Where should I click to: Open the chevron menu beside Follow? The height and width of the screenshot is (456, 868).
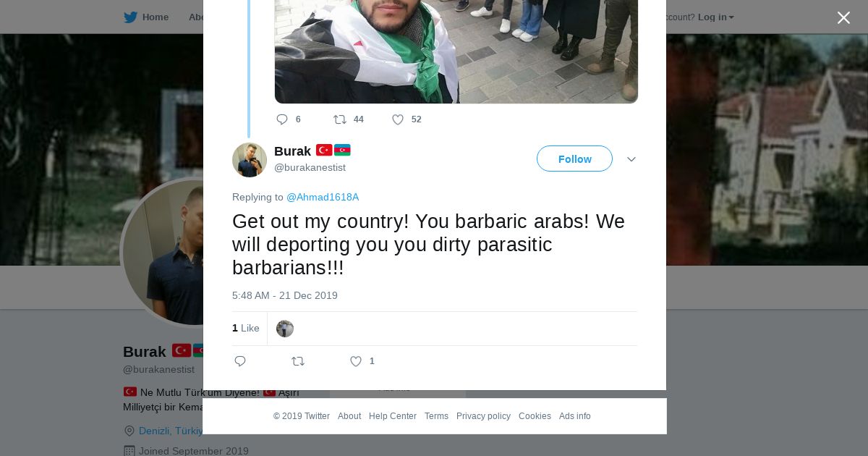[x=631, y=159]
